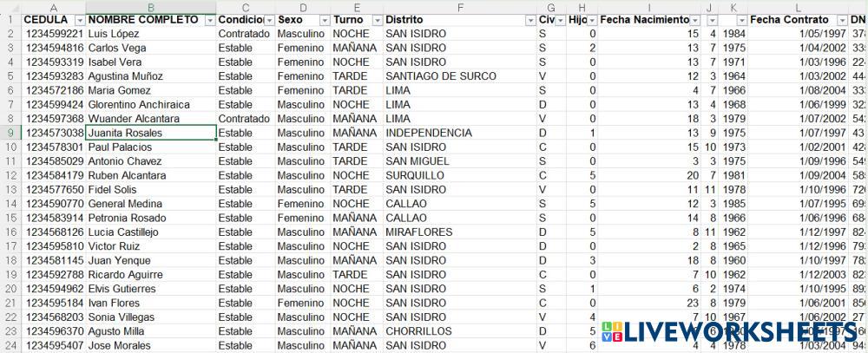
Task: Select column F header
Action: click(x=459, y=6)
